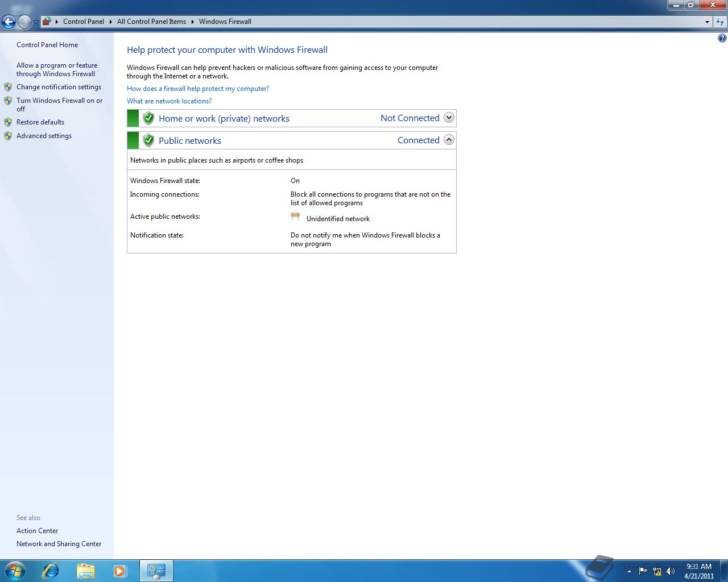Click Networks in public places description
728x582 pixels.
(x=217, y=160)
